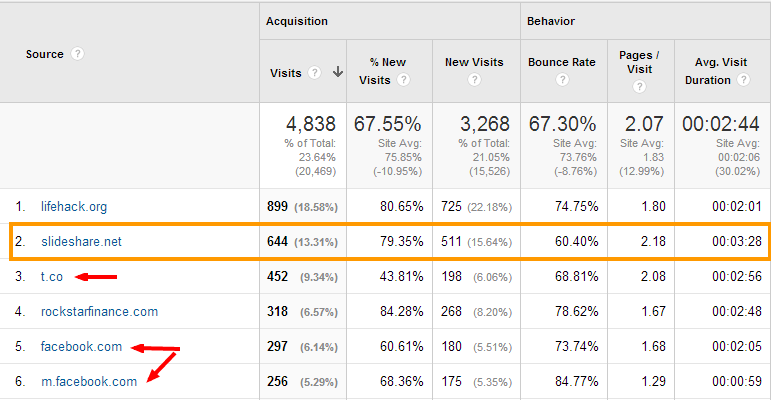The width and height of the screenshot is (771, 400).
Task: Select m.facebook.com pages per visit 1.29
Action: (x=653, y=381)
